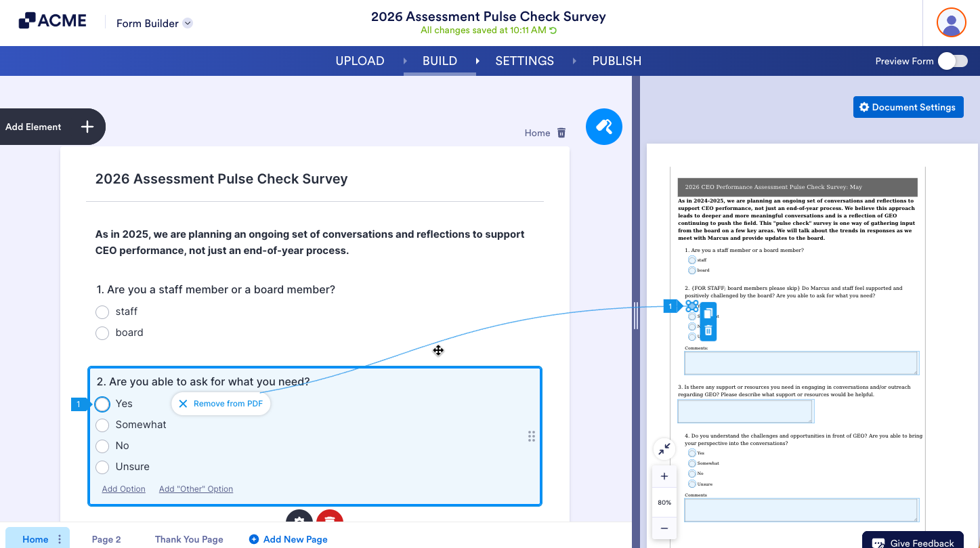Open Document Settings
Image resolution: width=980 pixels, height=548 pixels.
[x=908, y=107]
